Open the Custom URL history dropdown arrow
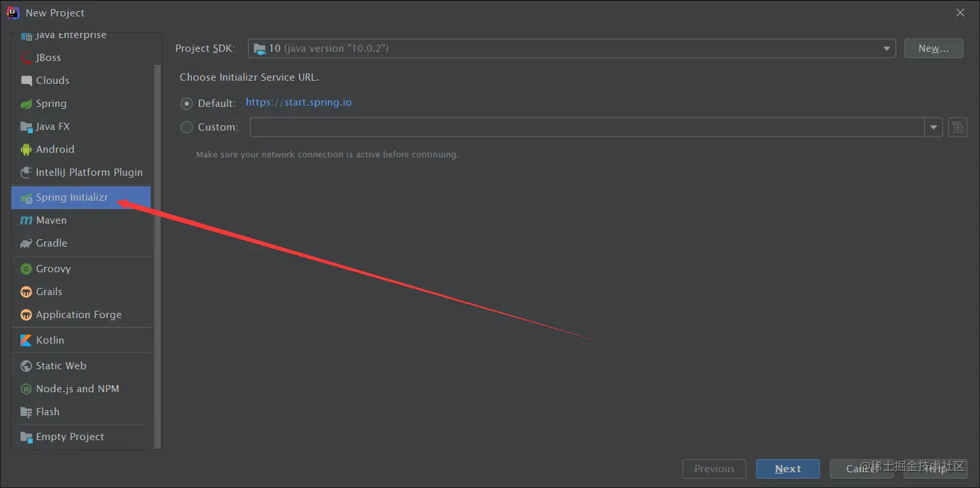Screen dimensions: 980x488 pyautogui.click(x=933, y=127)
